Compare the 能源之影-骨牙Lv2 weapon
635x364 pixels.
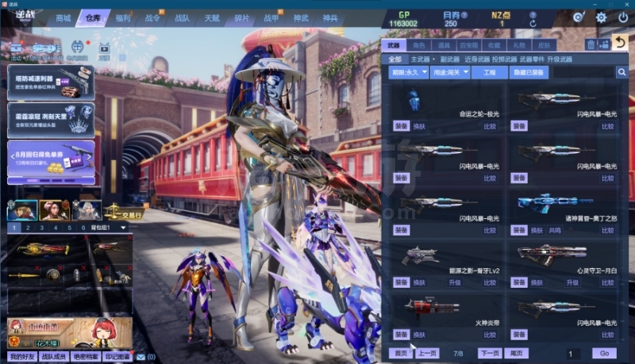[x=490, y=282]
